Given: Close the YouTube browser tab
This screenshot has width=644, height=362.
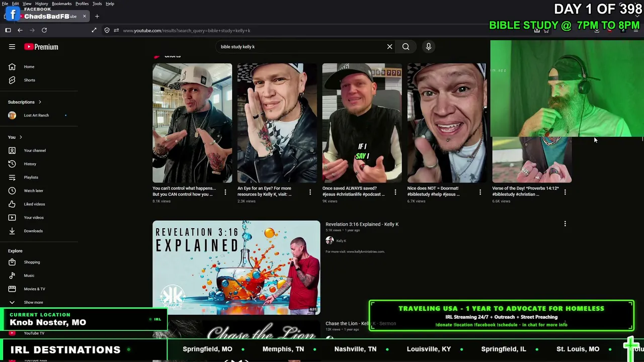Looking at the screenshot, I should pyautogui.click(x=85, y=17).
